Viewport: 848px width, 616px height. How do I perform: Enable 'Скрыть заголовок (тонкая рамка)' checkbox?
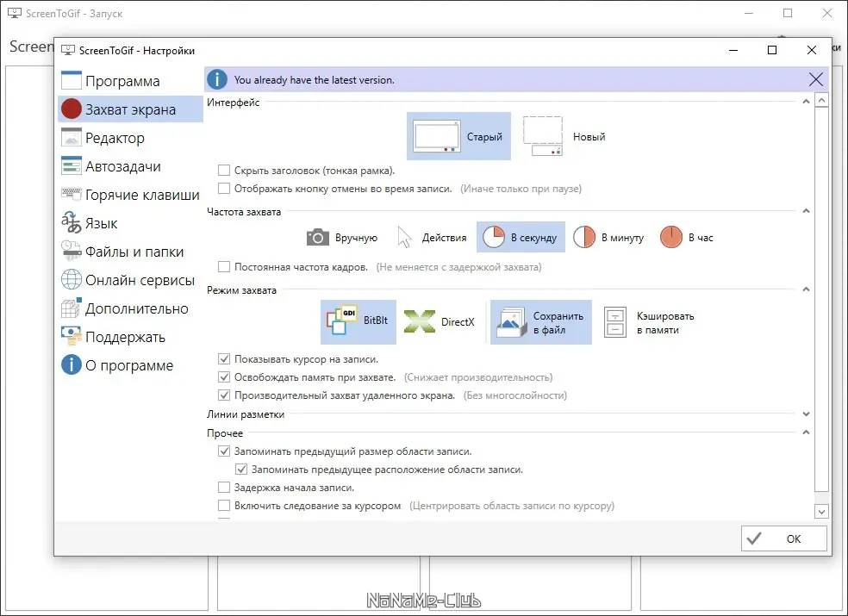click(x=224, y=171)
